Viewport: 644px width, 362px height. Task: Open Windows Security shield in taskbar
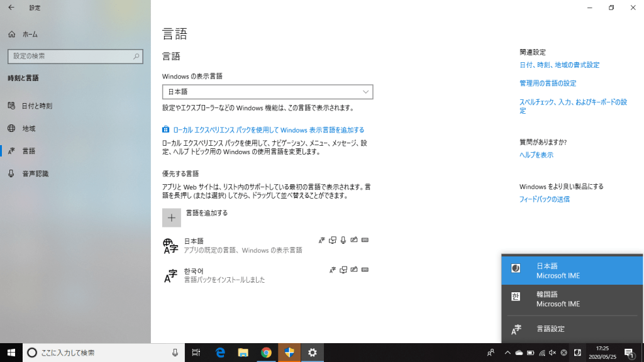pos(289,353)
